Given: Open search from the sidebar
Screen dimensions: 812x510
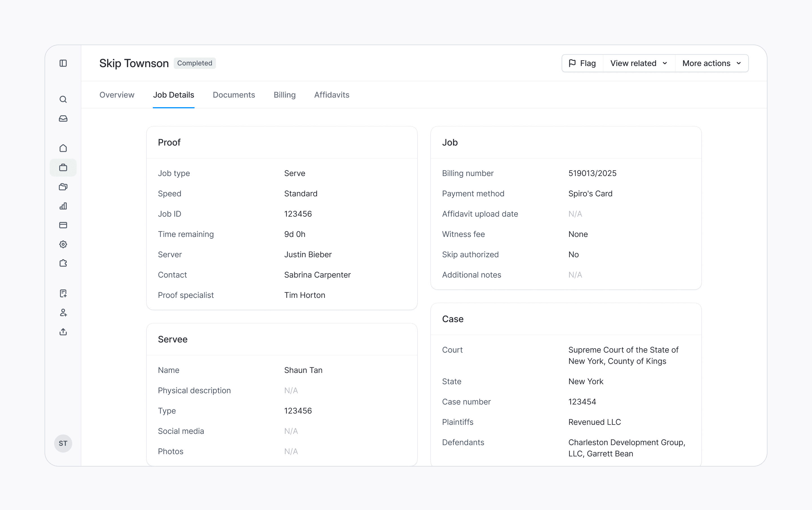Looking at the screenshot, I should [63, 99].
